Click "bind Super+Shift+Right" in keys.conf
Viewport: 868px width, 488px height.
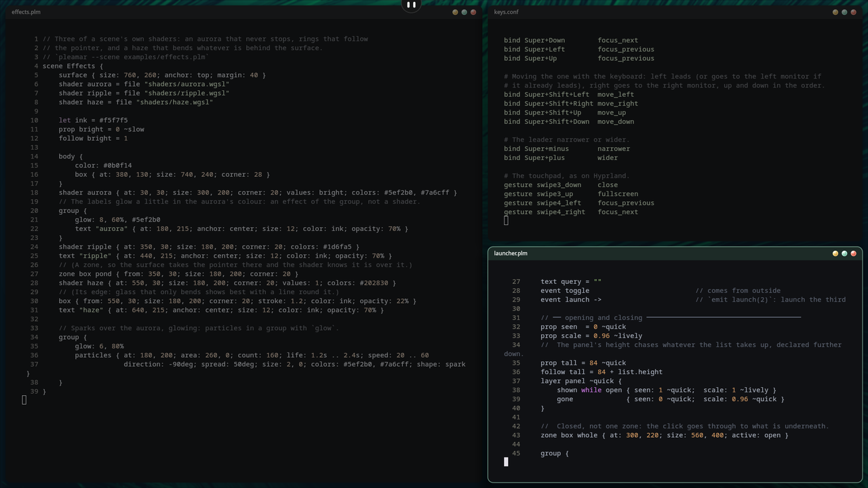click(x=549, y=104)
